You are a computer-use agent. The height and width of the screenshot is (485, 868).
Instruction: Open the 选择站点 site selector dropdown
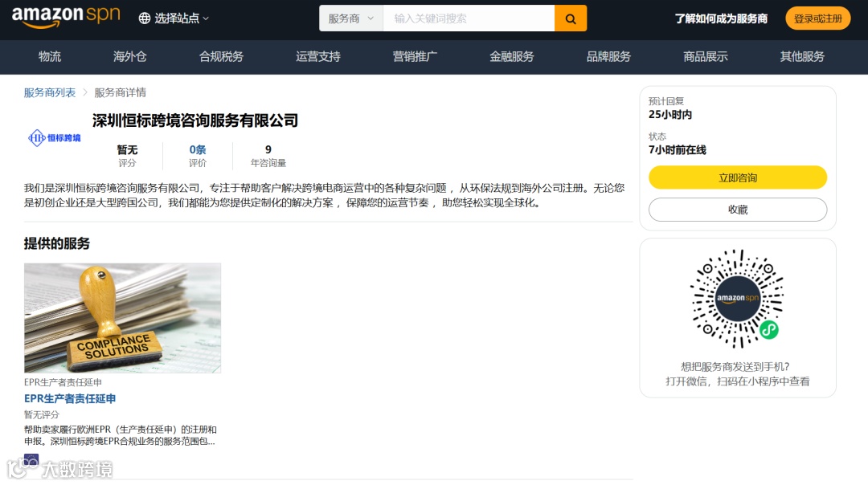click(174, 18)
